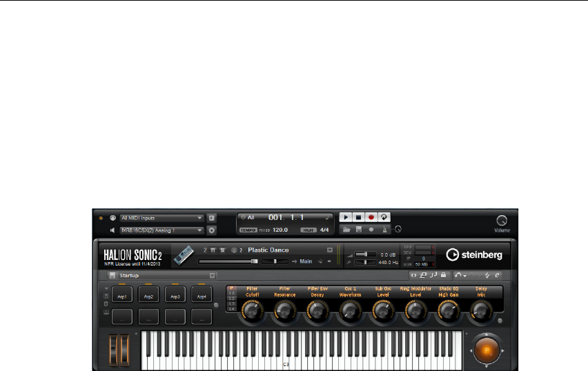Toggle the editor 'e' button
The height and width of the screenshot is (371, 588).
[498, 275]
